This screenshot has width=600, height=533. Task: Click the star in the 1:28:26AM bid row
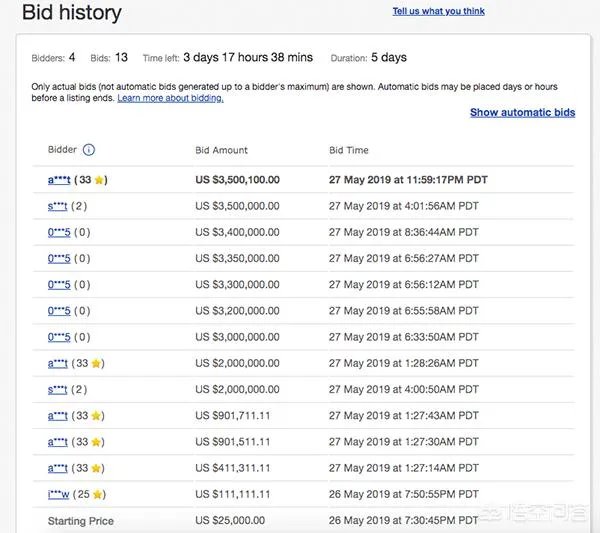click(x=97, y=363)
